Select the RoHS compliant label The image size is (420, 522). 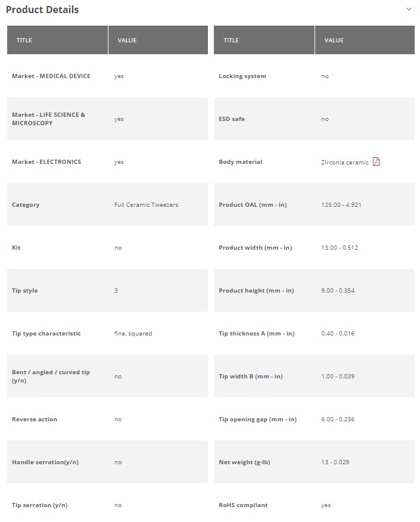(x=243, y=505)
